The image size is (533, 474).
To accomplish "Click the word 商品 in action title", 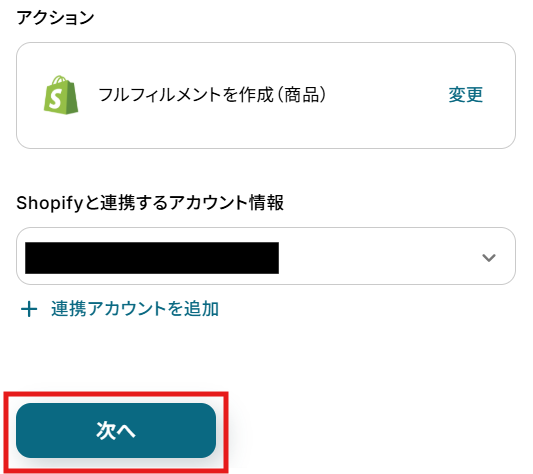I will tap(301, 95).
